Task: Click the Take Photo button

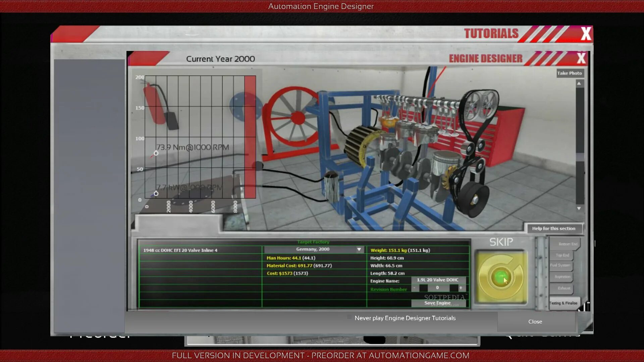Action: pyautogui.click(x=569, y=73)
